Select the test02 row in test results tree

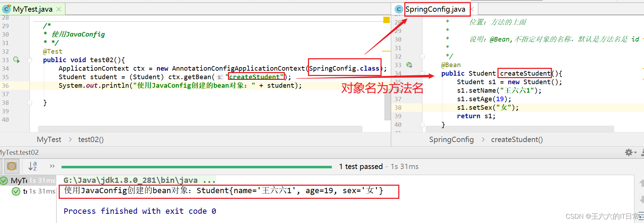point(28,191)
